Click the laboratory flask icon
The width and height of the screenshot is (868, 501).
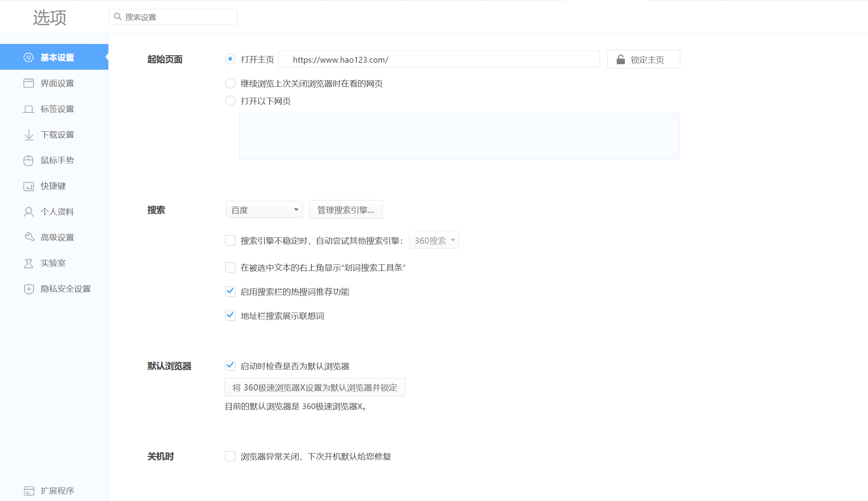28,263
